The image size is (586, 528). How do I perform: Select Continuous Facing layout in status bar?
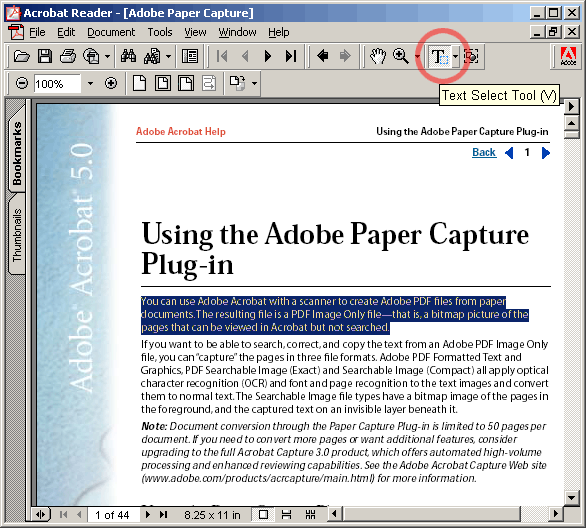(310, 515)
